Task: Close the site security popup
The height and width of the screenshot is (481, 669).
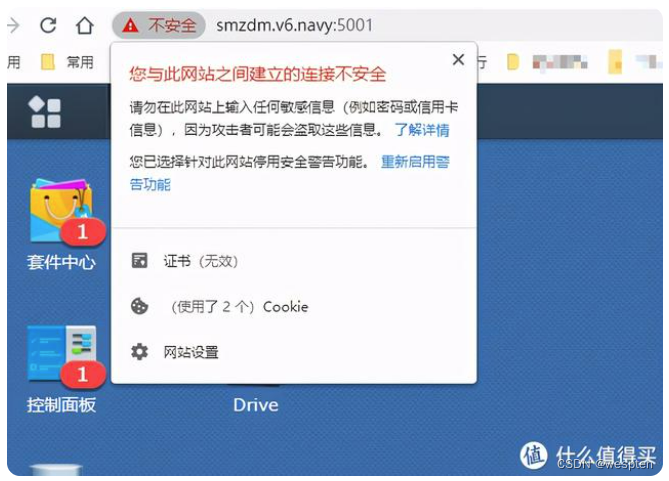Action: pyautogui.click(x=458, y=59)
